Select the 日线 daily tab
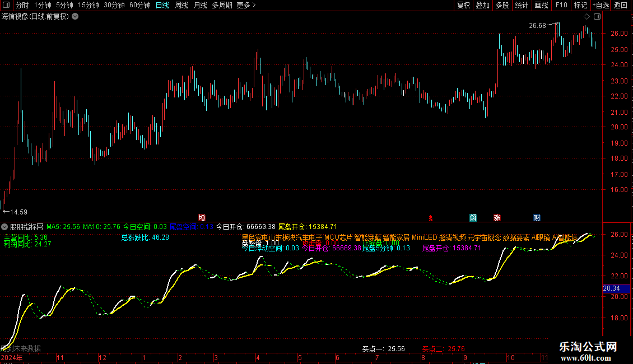The height and width of the screenshot is (364, 633). 162,5
